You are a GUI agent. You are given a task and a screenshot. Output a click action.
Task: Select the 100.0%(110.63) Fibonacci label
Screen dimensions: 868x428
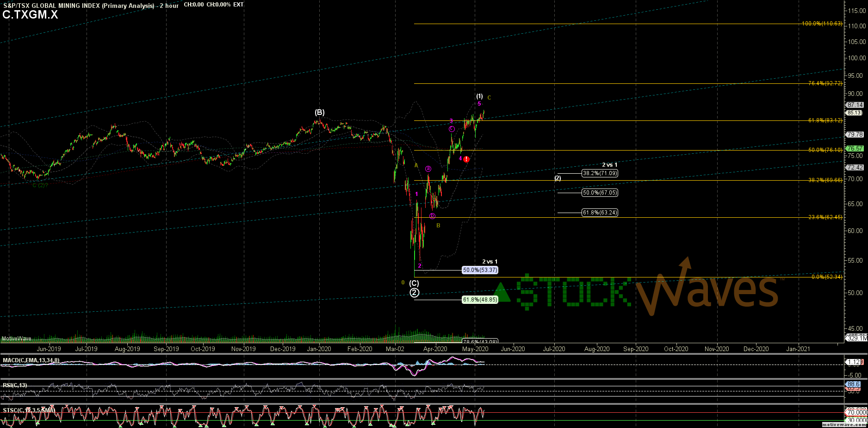click(822, 24)
